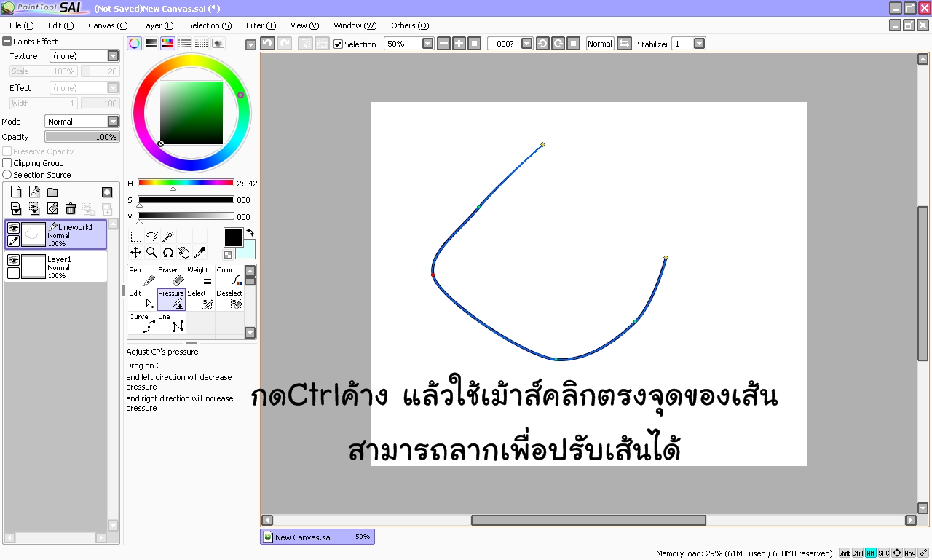Click the layer Opacity slider
Viewport: 932px width, 560px height.
tap(82, 137)
